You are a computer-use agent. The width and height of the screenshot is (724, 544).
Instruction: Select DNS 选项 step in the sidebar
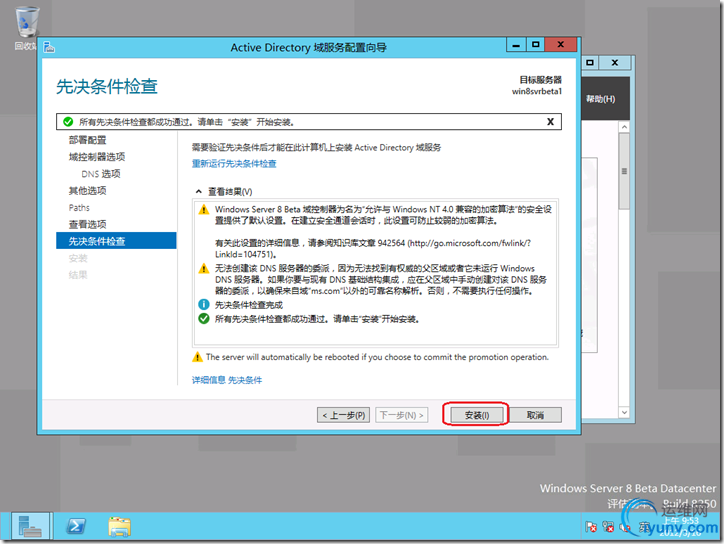[101, 174]
